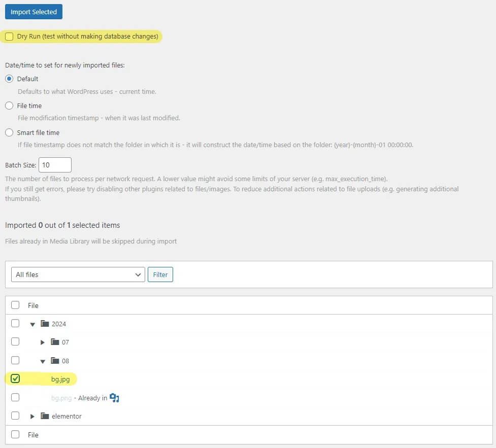
Task: Click the 2024 folder icon
Action: (x=45, y=324)
